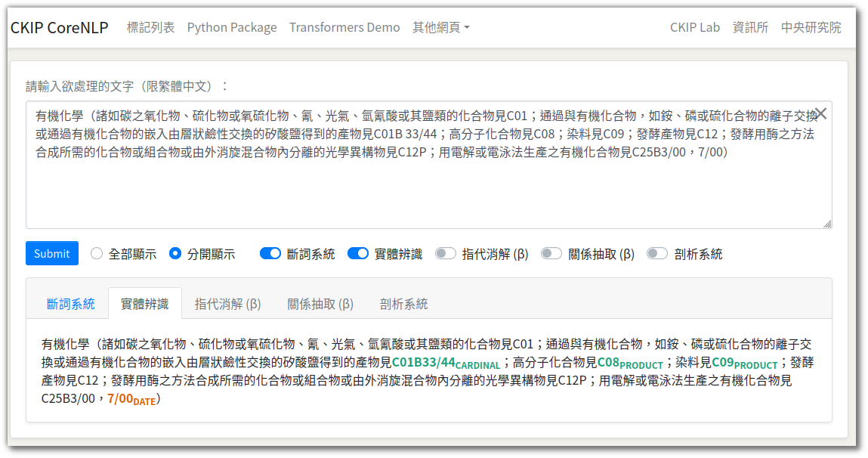Turn on the 剖析系統 switch

click(657, 254)
